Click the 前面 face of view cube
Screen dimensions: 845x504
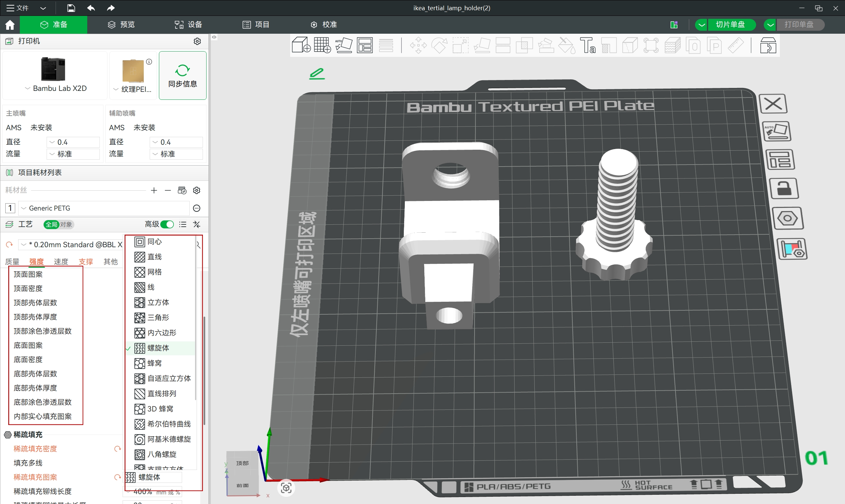pyautogui.click(x=243, y=485)
